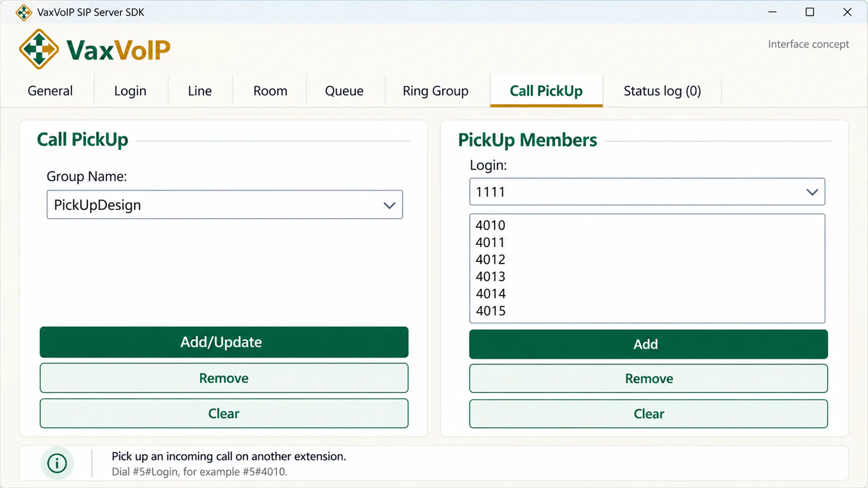Select member 4013 in the list
This screenshot has height=488, width=868.
pos(647,277)
